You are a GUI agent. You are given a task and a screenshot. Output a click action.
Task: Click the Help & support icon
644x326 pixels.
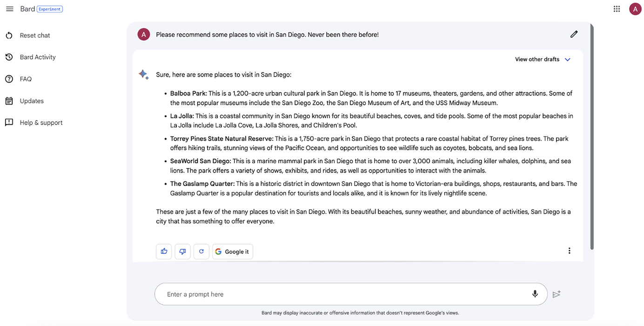[9, 122]
